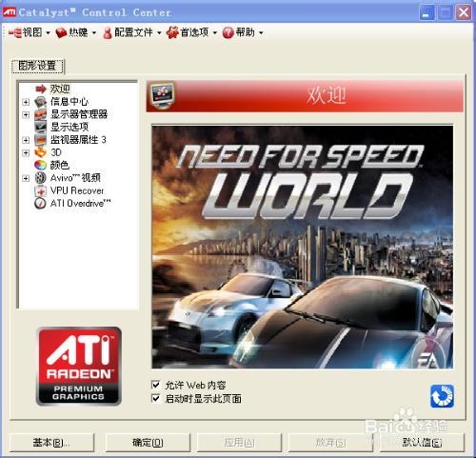476x458 pixels.
Task: Open the 热键 dropdown arrow
Action: coord(94,32)
